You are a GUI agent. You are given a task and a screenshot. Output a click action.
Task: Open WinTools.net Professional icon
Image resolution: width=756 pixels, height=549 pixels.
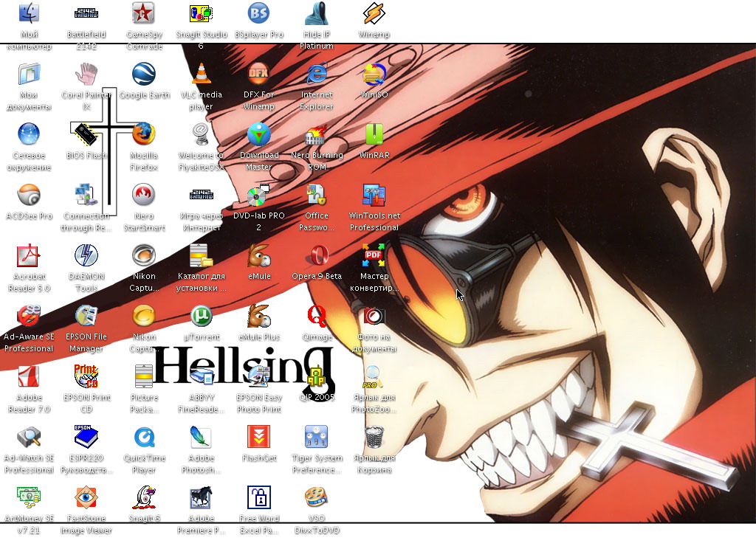coord(374,196)
